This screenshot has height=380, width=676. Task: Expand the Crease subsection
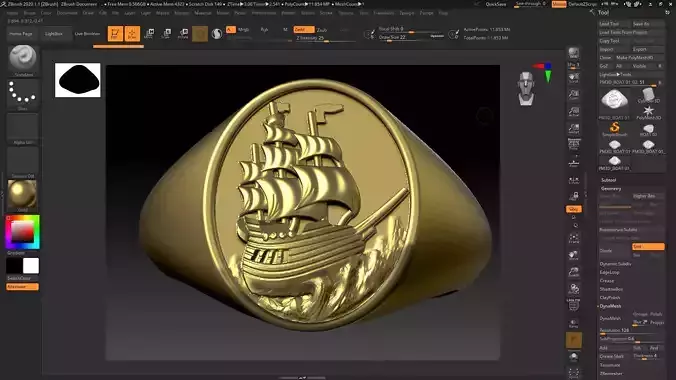607,281
